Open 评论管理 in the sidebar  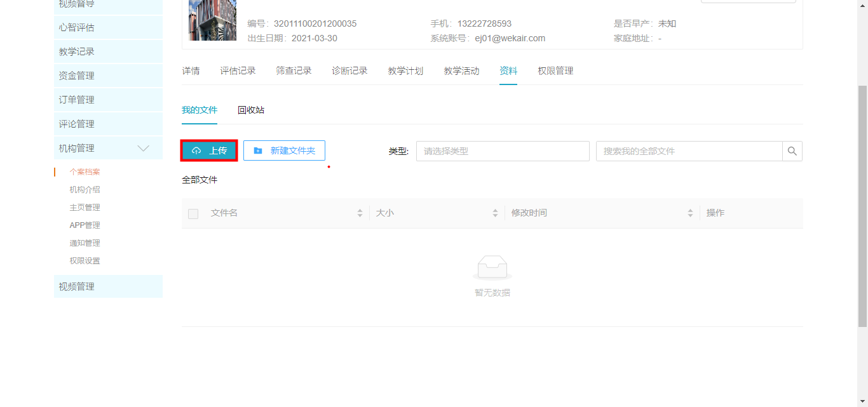[108, 124]
